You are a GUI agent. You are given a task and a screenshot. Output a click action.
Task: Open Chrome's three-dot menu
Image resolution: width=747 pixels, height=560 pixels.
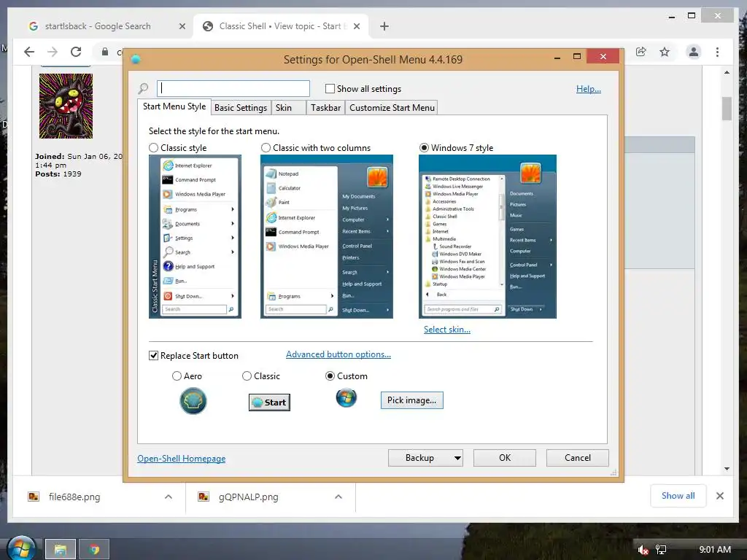pos(718,52)
